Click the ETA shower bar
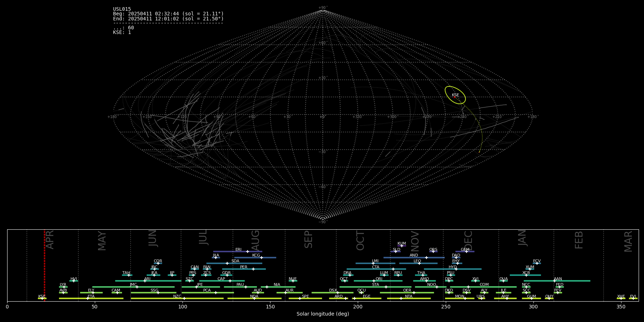The image size is (644, 322). (91, 298)
